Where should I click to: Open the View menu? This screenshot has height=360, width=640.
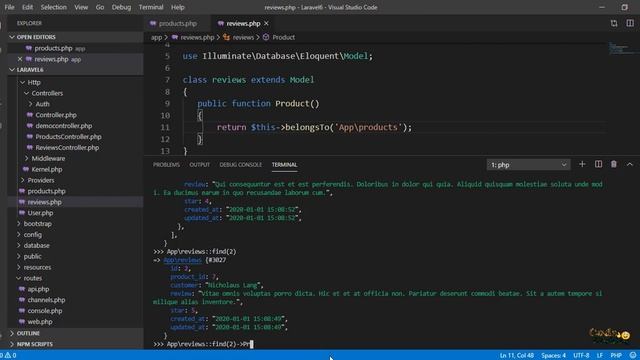coord(81,7)
